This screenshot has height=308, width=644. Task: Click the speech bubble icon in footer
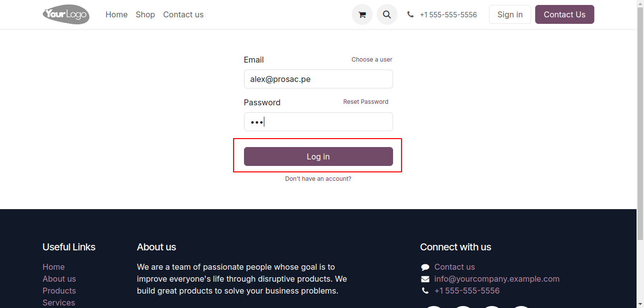[425, 267]
